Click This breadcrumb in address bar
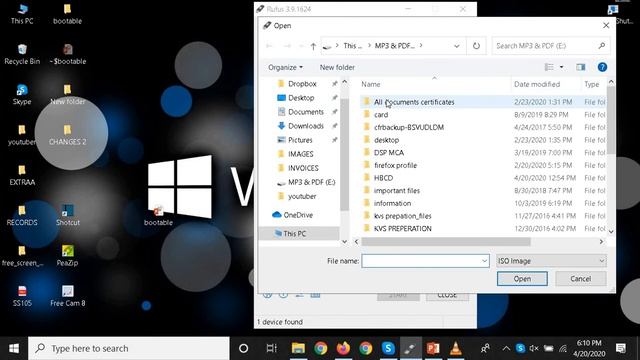 [x=352, y=46]
